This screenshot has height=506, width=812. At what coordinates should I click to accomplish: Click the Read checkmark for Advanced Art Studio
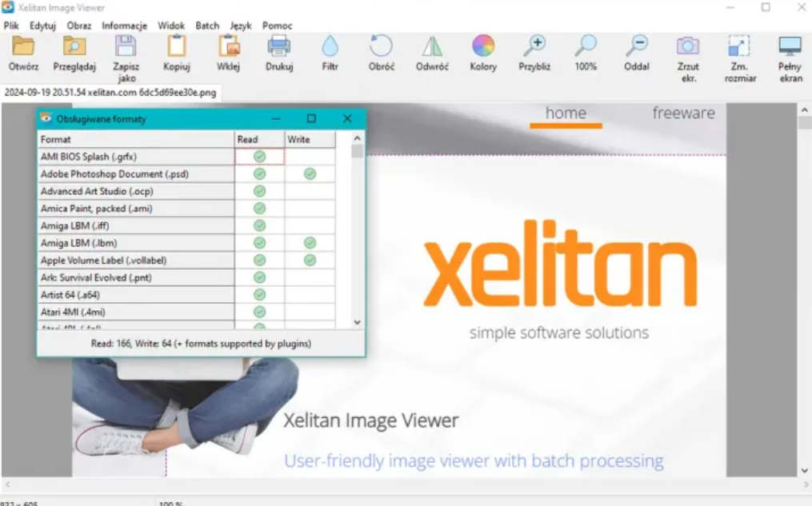coord(259,191)
